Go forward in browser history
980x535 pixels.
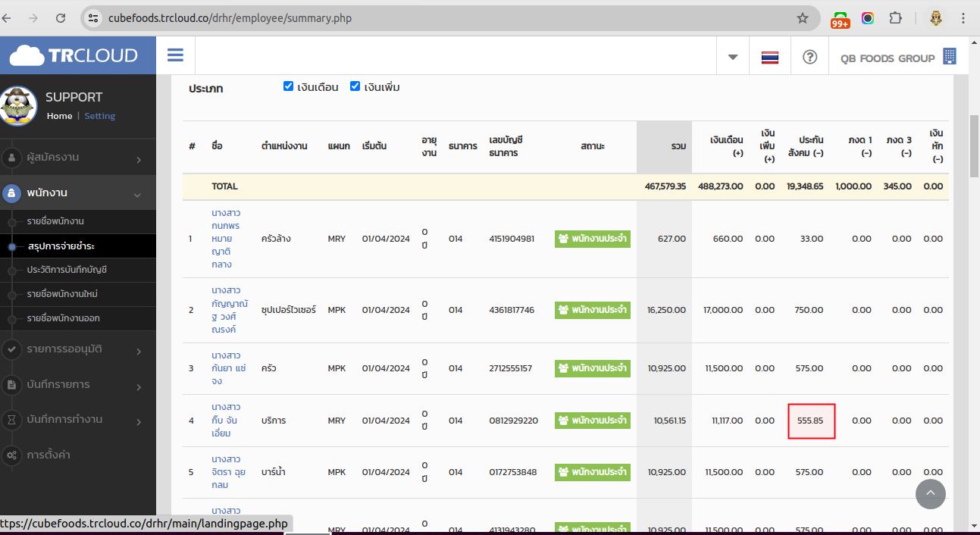click(x=33, y=18)
